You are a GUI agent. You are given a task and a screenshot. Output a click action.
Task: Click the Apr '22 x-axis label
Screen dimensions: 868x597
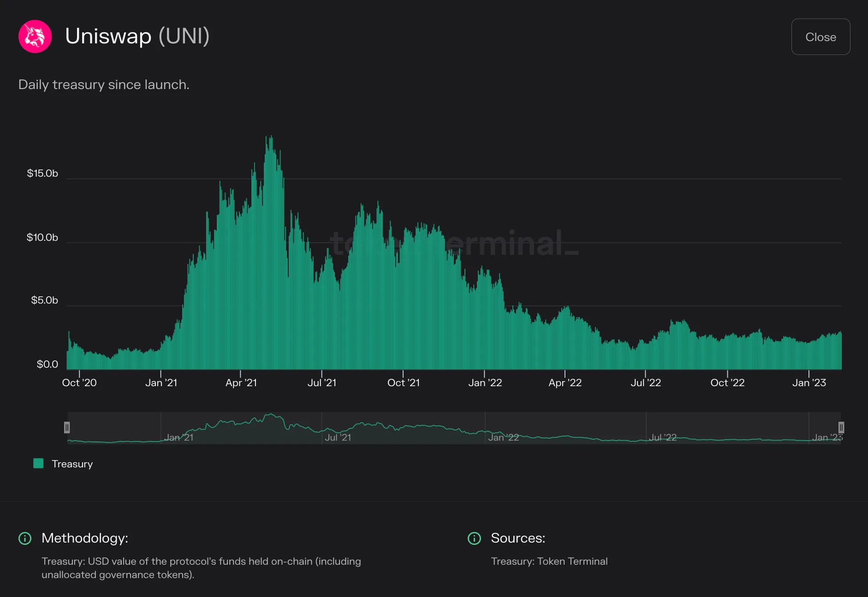[565, 382]
